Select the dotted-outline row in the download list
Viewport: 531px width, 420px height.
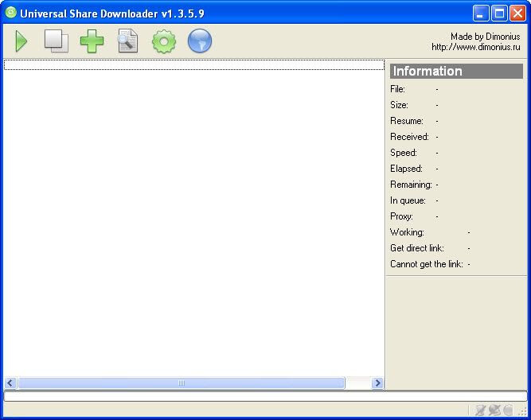click(194, 64)
